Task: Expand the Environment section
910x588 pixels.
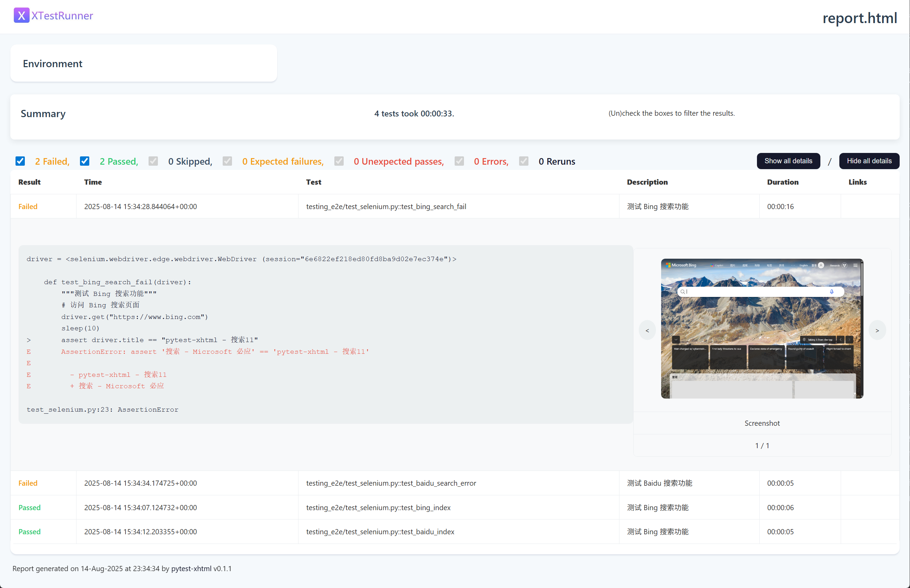Action: 53,63
